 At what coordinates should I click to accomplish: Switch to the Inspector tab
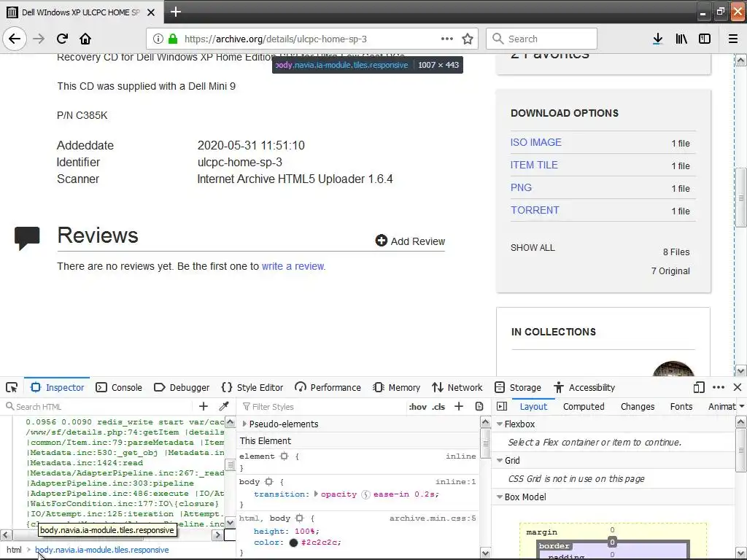[57, 387]
